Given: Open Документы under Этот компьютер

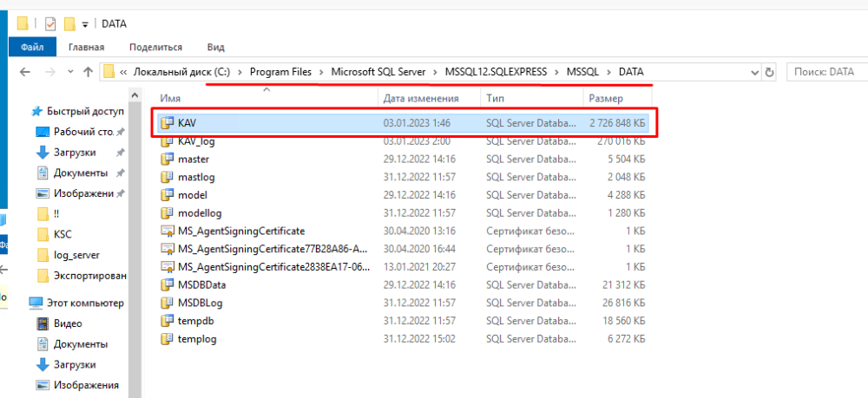Looking at the screenshot, I should pyautogui.click(x=80, y=344).
